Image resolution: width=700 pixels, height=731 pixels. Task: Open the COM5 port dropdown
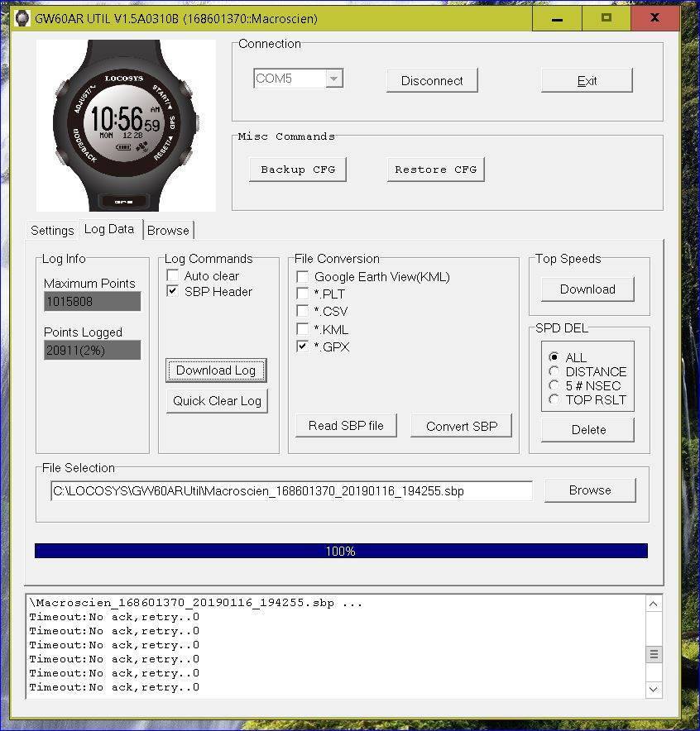[334, 78]
